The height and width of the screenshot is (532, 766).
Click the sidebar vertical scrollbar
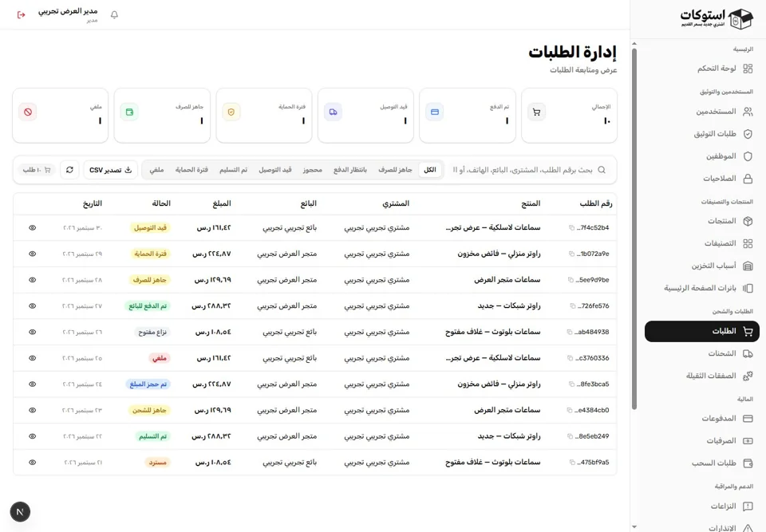pyautogui.click(x=634, y=229)
